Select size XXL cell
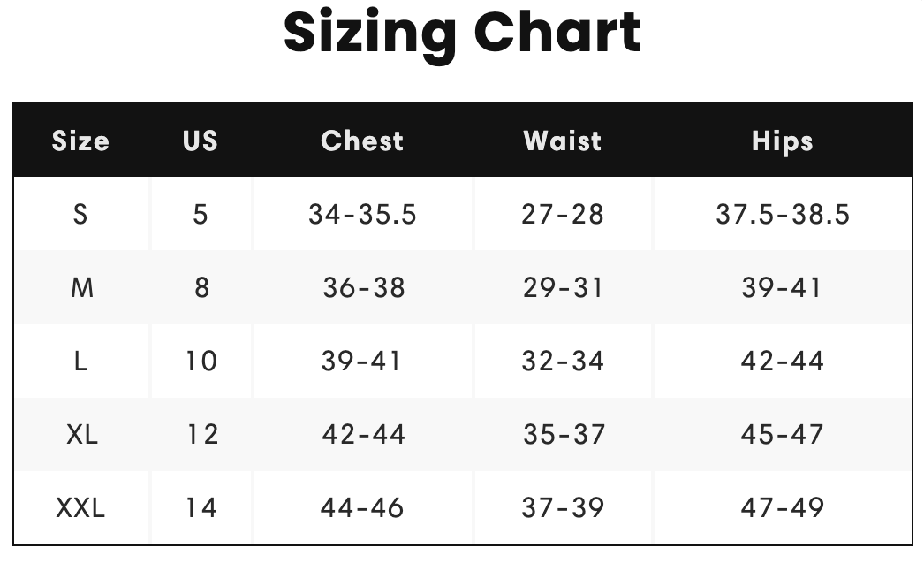The image size is (924, 571). (x=80, y=508)
